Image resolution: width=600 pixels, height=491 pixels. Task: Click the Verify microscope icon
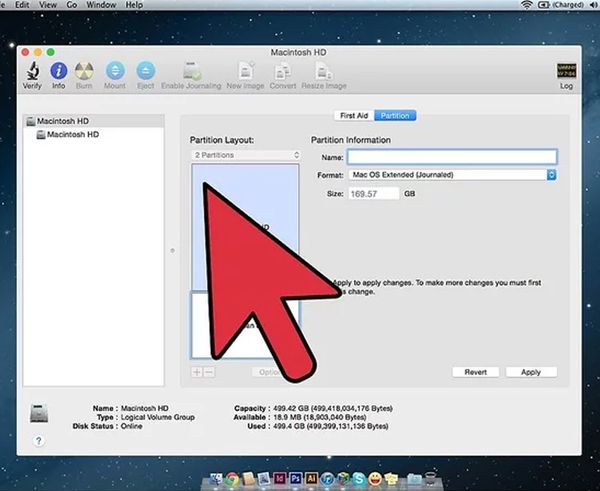point(33,72)
